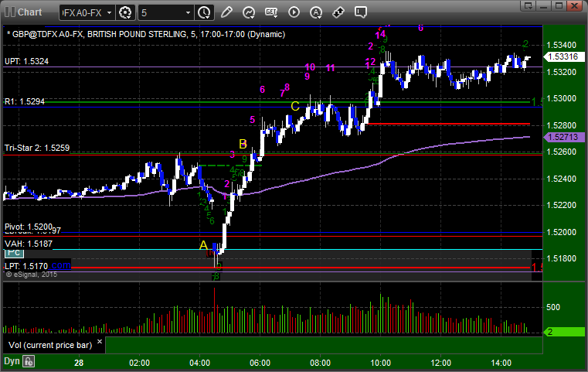Start bar replay with the play icon
Viewport: 588px width, 372px height.
[x=294, y=12]
